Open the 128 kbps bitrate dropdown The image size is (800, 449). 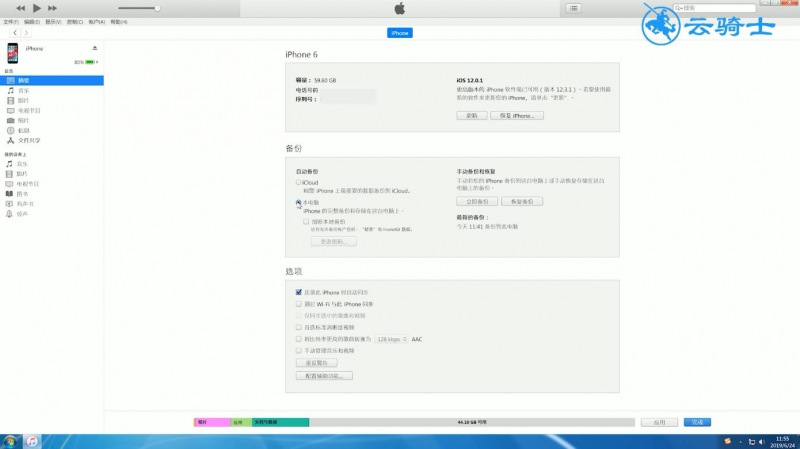tap(391, 339)
